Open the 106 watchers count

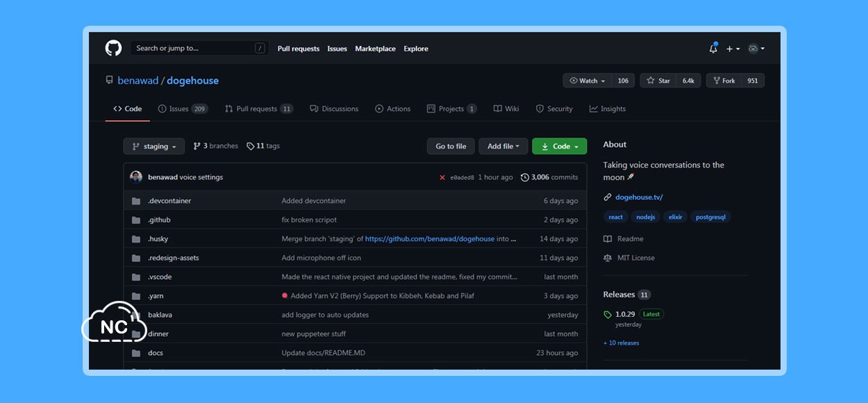[x=624, y=81]
